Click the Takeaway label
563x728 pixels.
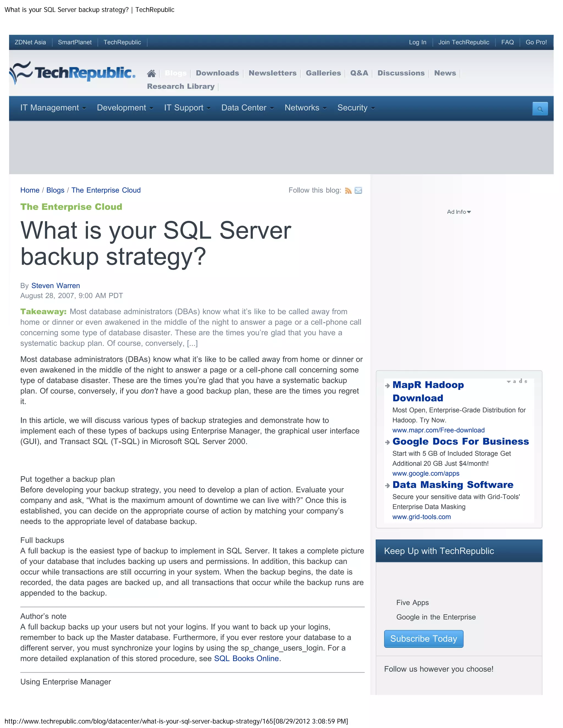click(43, 311)
